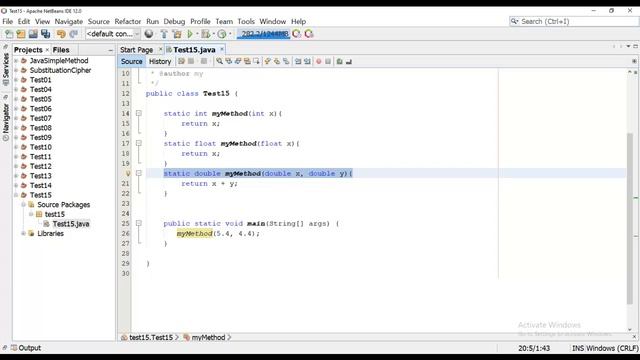
Task: Click the editor vertical scrollbar
Action: coord(630,218)
